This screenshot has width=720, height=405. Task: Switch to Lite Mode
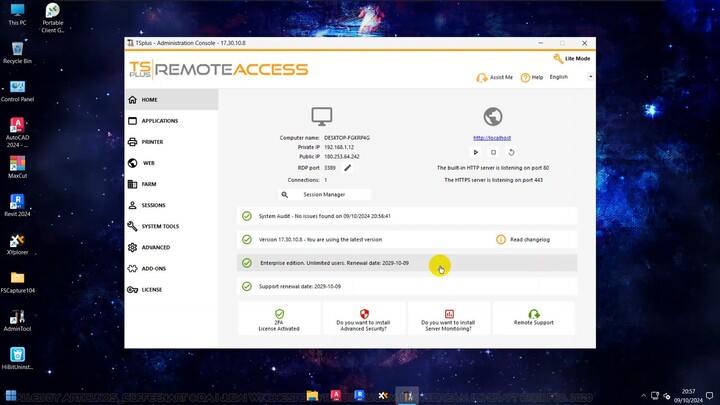(x=572, y=59)
